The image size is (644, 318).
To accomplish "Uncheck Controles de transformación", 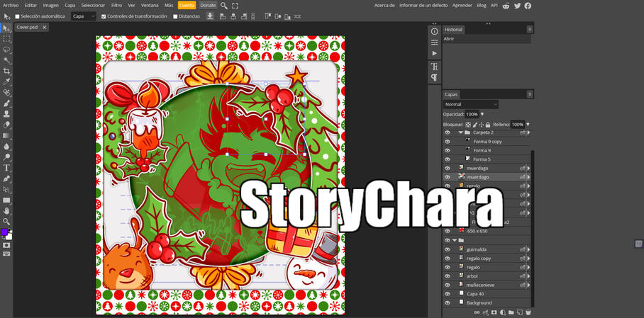I will point(104,16).
